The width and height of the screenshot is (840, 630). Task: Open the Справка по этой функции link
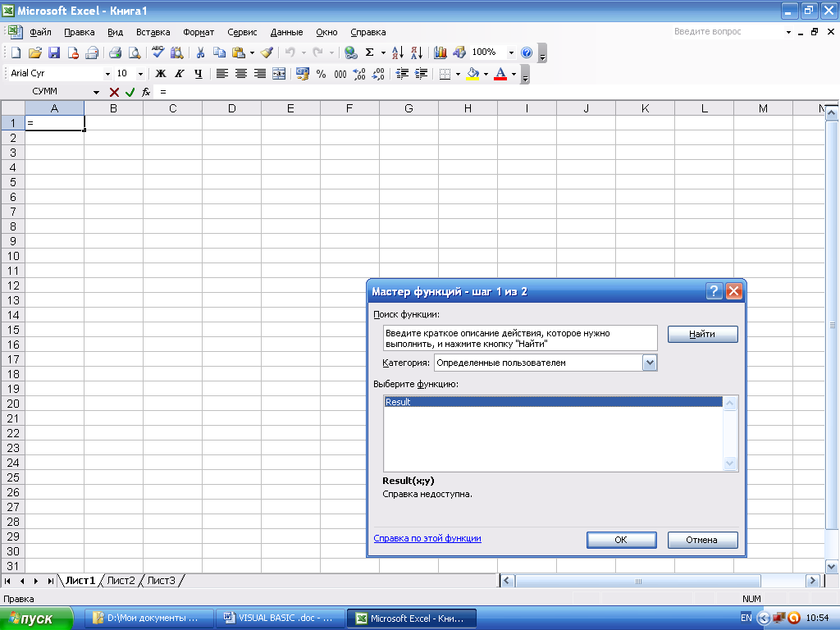coord(427,538)
